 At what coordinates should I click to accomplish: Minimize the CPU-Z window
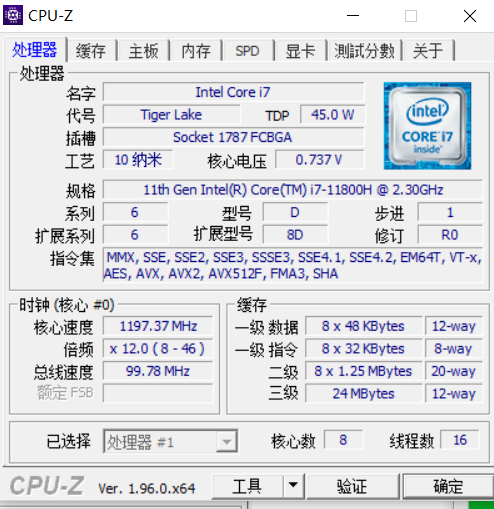(x=353, y=16)
